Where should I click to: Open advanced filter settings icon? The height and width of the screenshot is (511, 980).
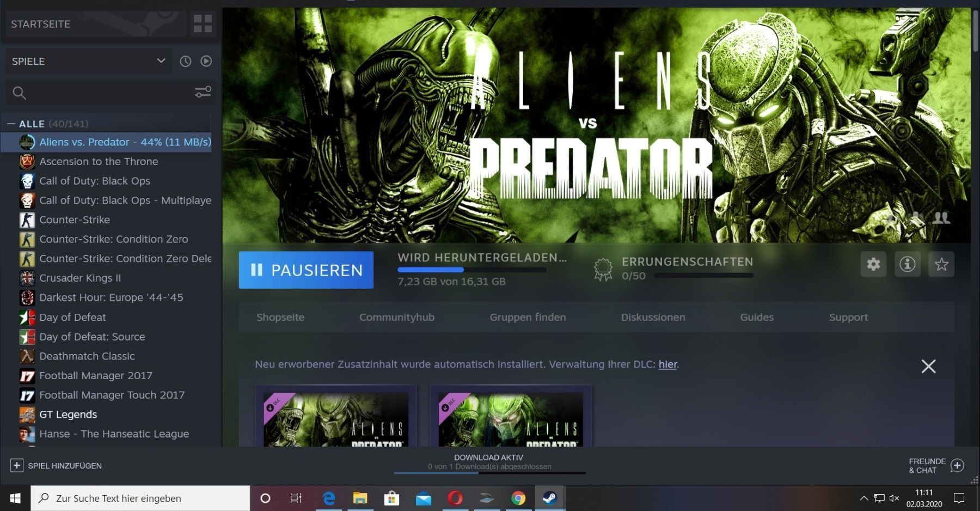click(x=203, y=93)
